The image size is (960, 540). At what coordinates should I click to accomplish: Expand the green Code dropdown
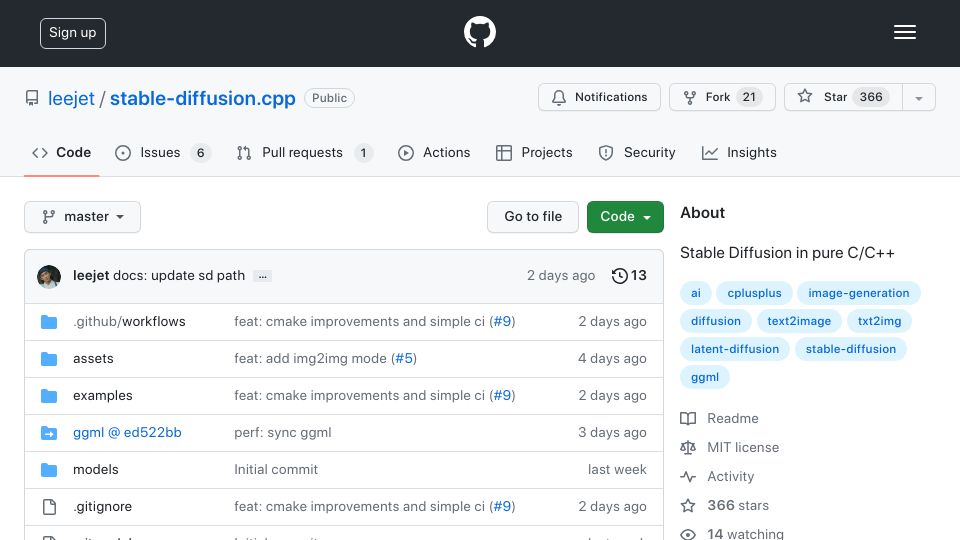click(x=625, y=217)
